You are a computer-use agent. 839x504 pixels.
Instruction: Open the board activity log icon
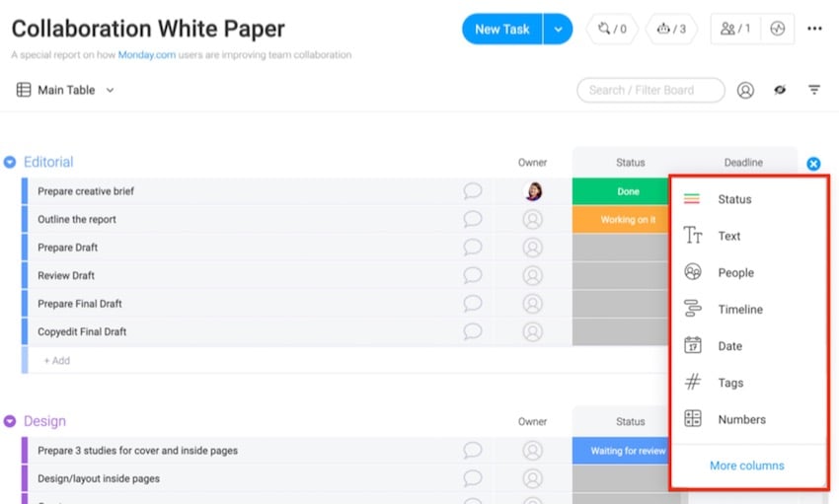[x=778, y=29]
